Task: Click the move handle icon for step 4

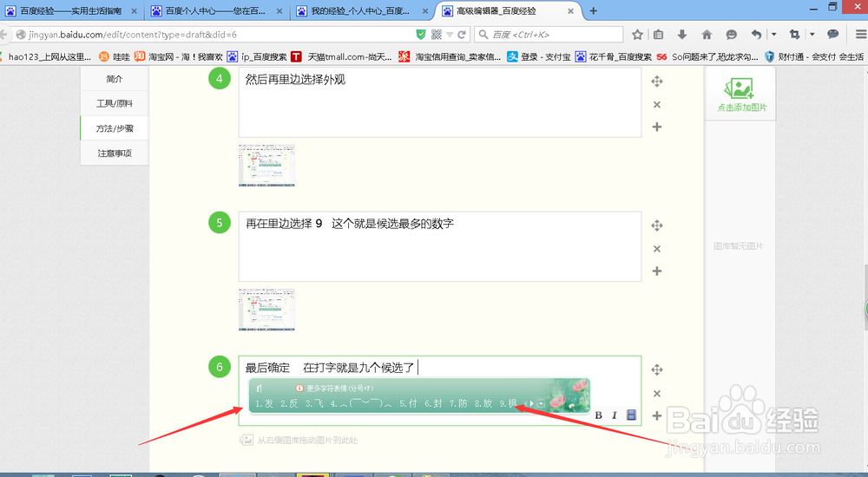Action: click(656, 82)
